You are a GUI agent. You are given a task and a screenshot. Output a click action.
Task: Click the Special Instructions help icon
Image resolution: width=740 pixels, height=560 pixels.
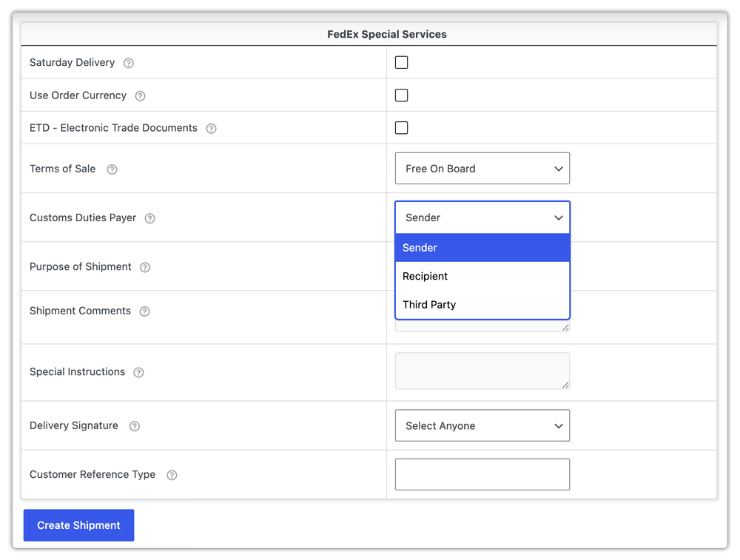tap(138, 373)
